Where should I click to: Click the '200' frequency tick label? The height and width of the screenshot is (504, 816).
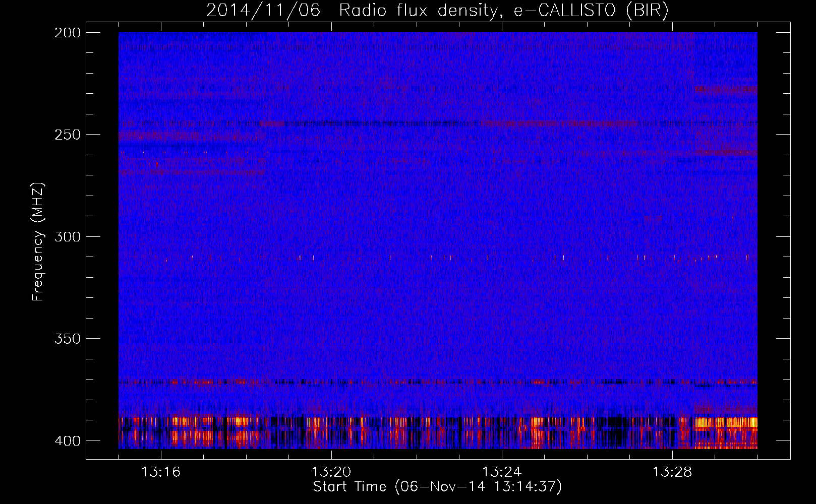[x=67, y=33]
